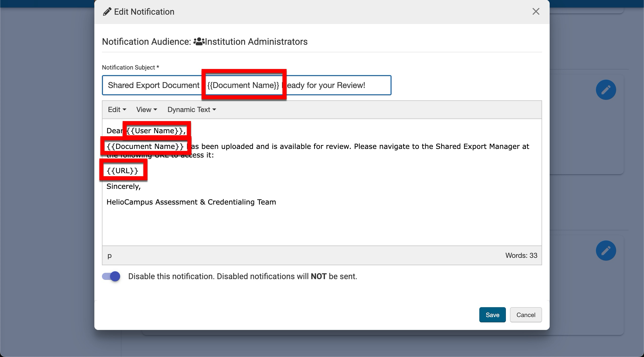
Task: Click the {{URL}} placeholder in message body
Action: [122, 171]
